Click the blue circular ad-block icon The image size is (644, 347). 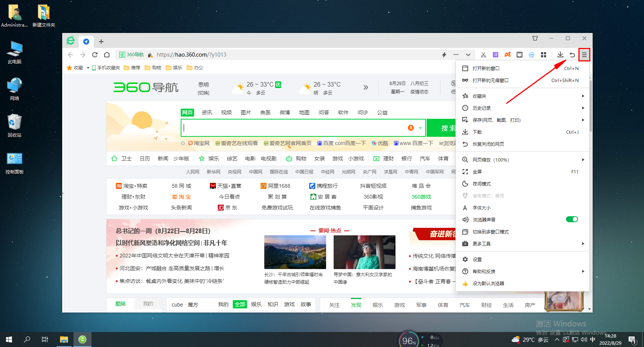pos(532,55)
